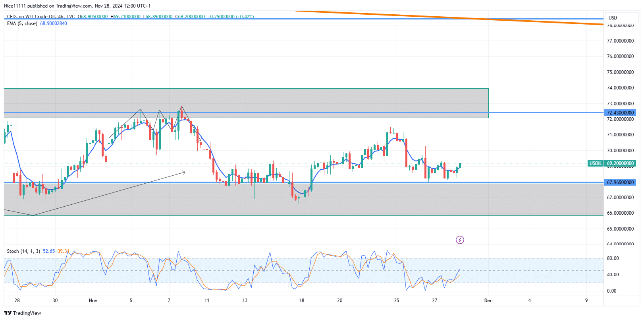This screenshot has height=320, width=644.
Task: Select the CFDs on WTI Crude Oil title
Action: coord(31,17)
